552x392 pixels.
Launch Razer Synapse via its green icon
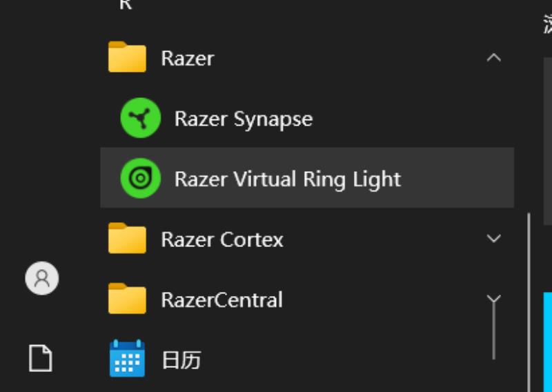pos(141,118)
